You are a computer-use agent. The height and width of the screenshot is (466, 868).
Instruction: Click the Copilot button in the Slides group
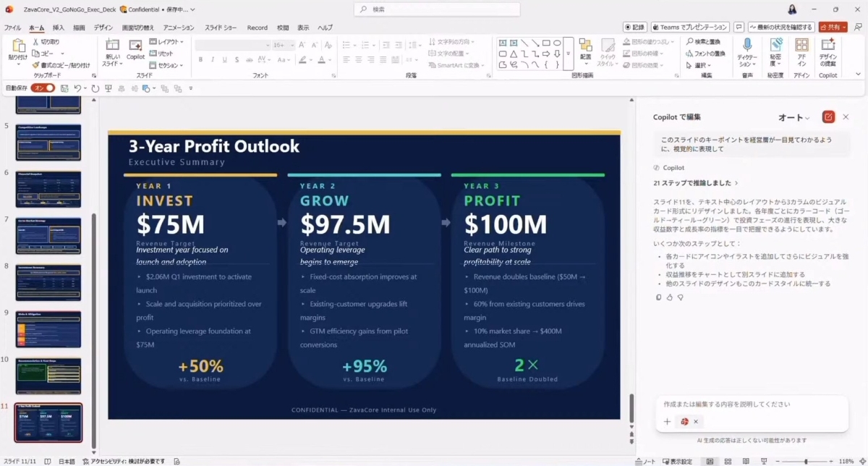(x=135, y=49)
